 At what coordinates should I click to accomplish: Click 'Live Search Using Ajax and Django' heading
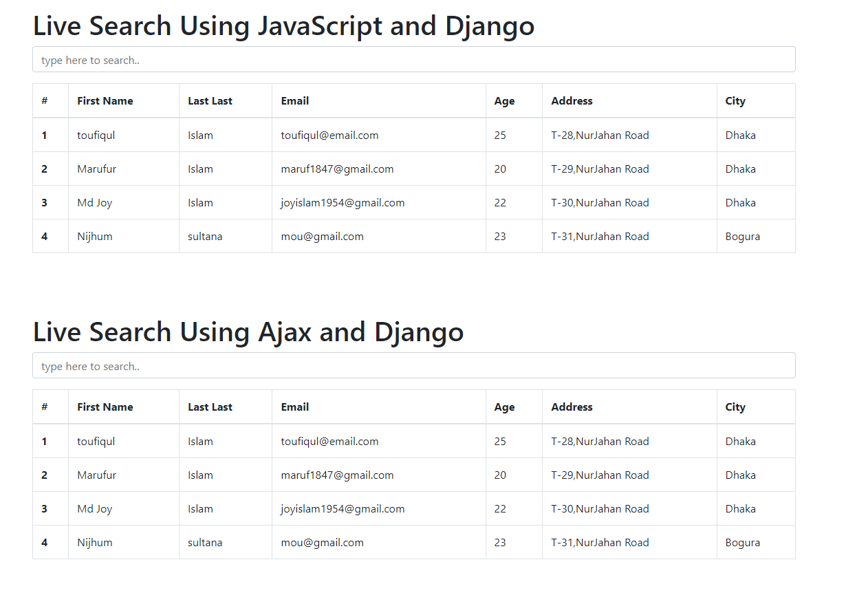coord(248,332)
